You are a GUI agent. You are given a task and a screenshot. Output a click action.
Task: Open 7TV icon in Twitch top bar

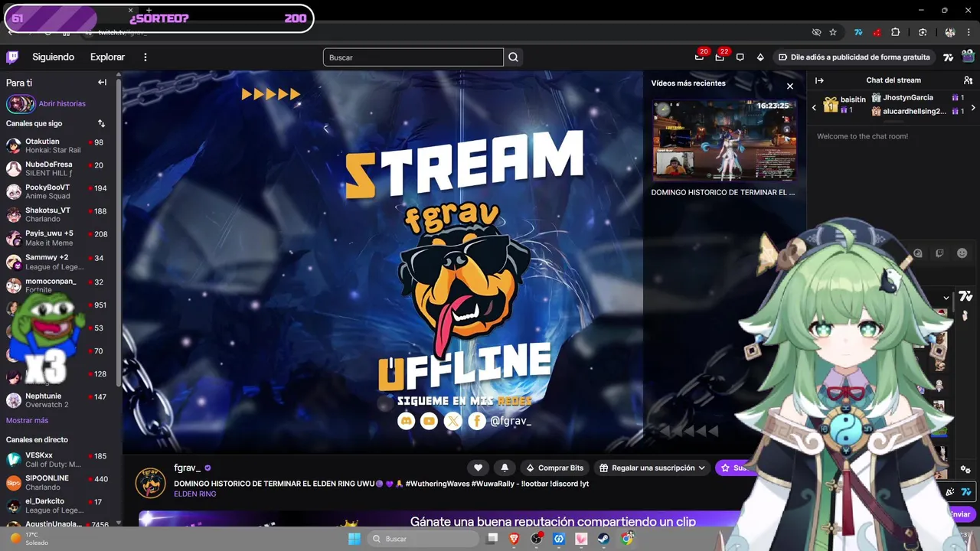[948, 57]
